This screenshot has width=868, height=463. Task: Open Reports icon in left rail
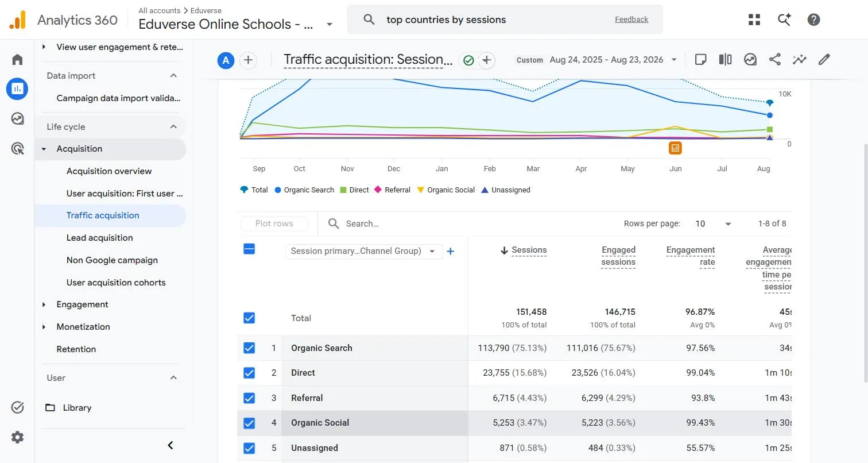pyautogui.click(x=17, y=88)
